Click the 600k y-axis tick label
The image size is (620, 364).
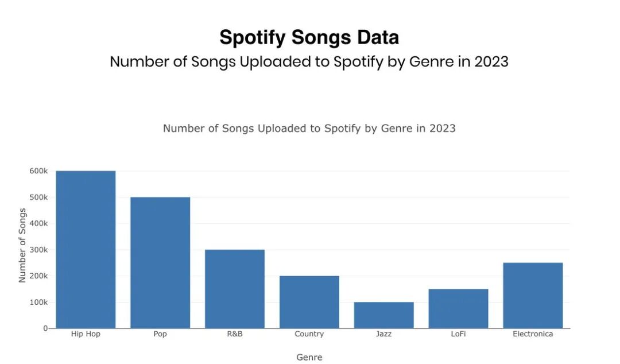coord(38,171)
